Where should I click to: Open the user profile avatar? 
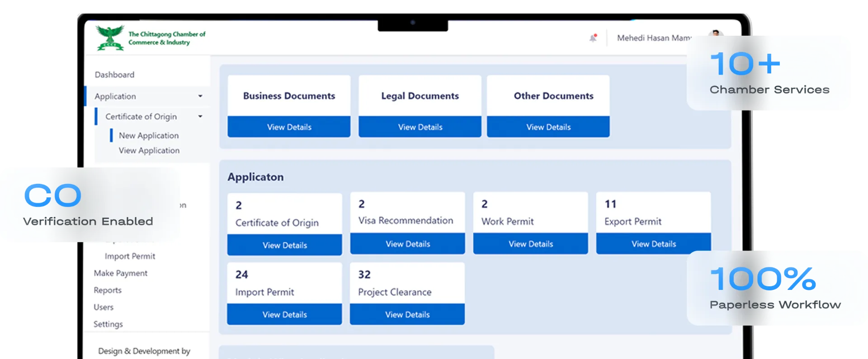point(715,34)
